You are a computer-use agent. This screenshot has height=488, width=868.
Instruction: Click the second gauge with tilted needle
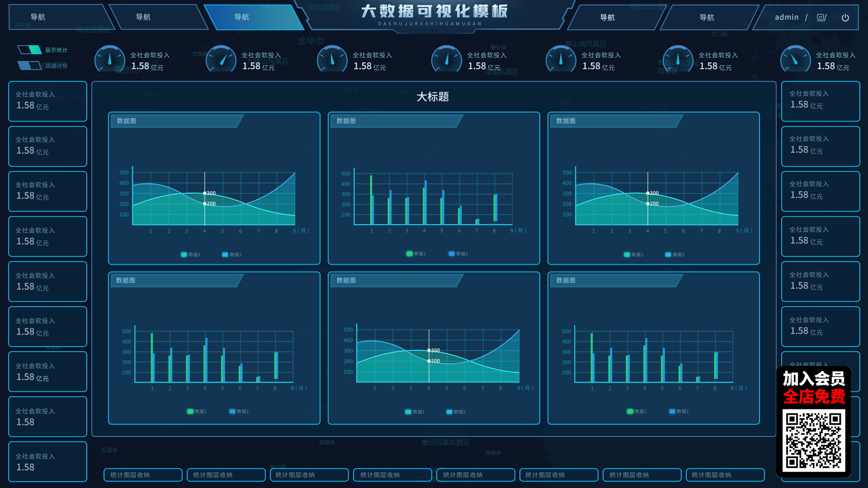tap(221, 59)
